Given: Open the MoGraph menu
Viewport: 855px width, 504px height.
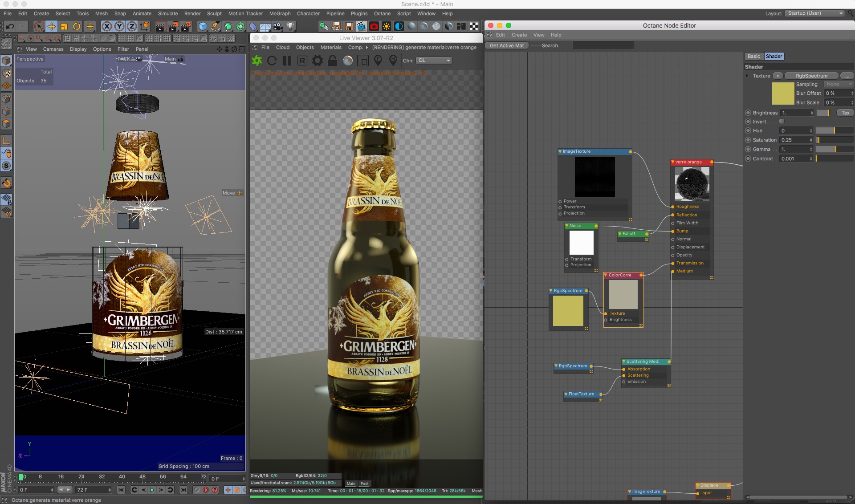Looking at the screenshot, I should click(280, 13).
